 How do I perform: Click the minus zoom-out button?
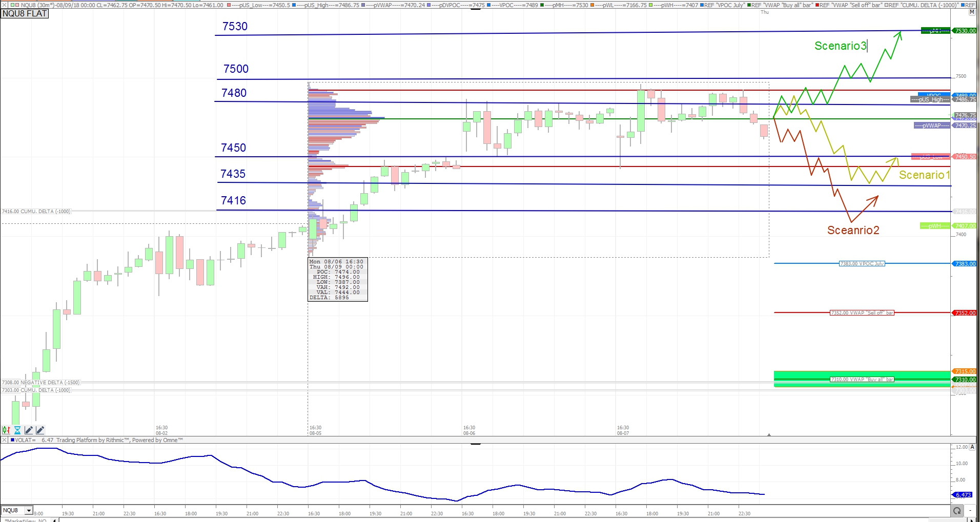click(970, 511)
